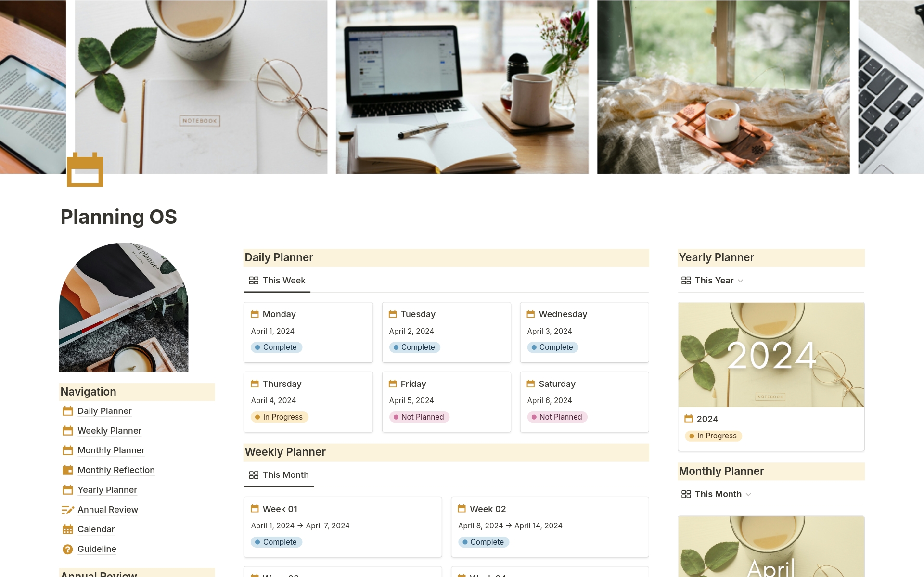Open the April monthly planner card
The image size is (924, 577).
click(771, 552)
